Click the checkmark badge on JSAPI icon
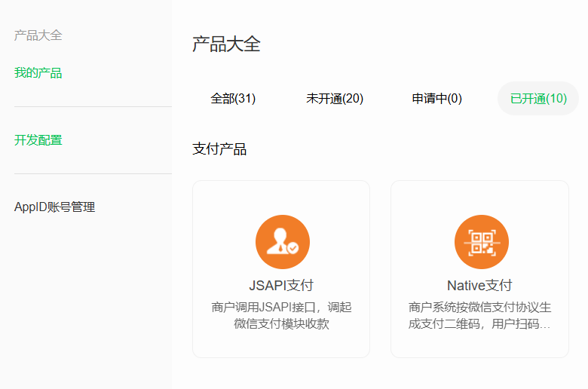 (292, 247)
